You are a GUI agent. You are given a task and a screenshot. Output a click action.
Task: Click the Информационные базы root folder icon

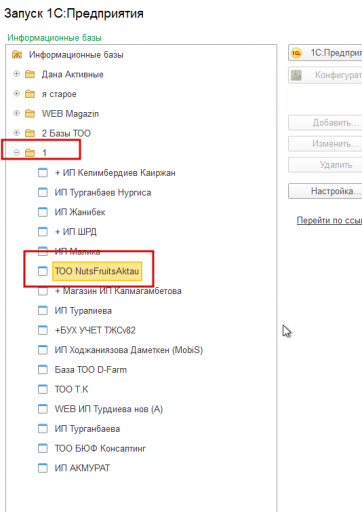[x=17, y=54]
